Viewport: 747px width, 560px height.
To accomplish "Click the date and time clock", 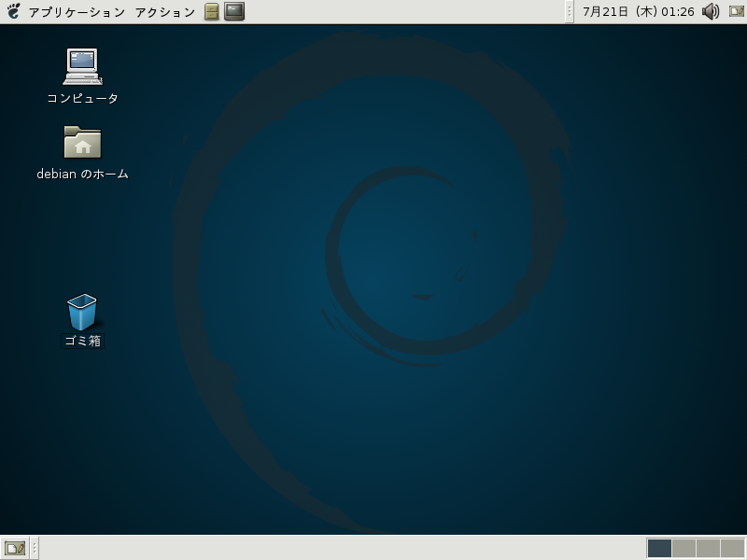I will tap(639, 12).
